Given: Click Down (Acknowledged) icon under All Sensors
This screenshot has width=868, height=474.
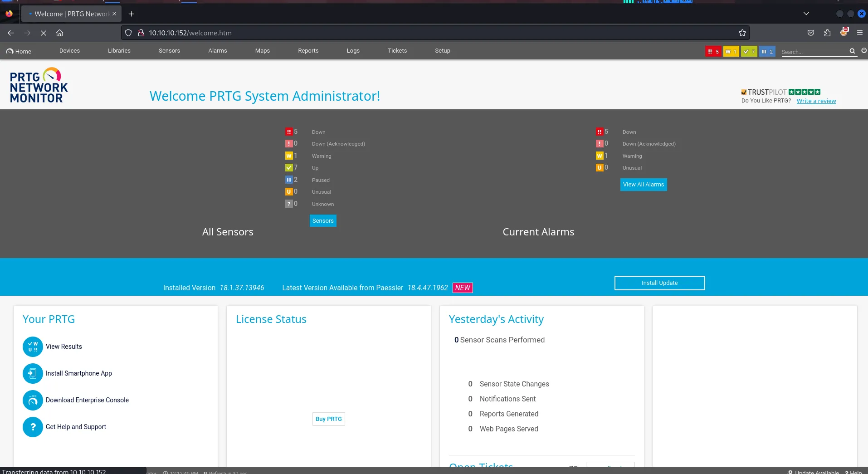Looking at the screenshot, I should coord(289,144).
